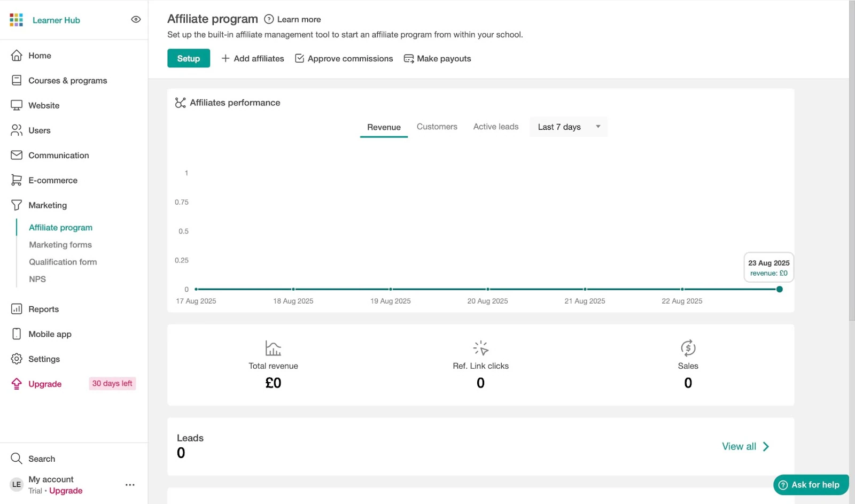Select the 17 Aug 2025 chart data point

point(196,289)
